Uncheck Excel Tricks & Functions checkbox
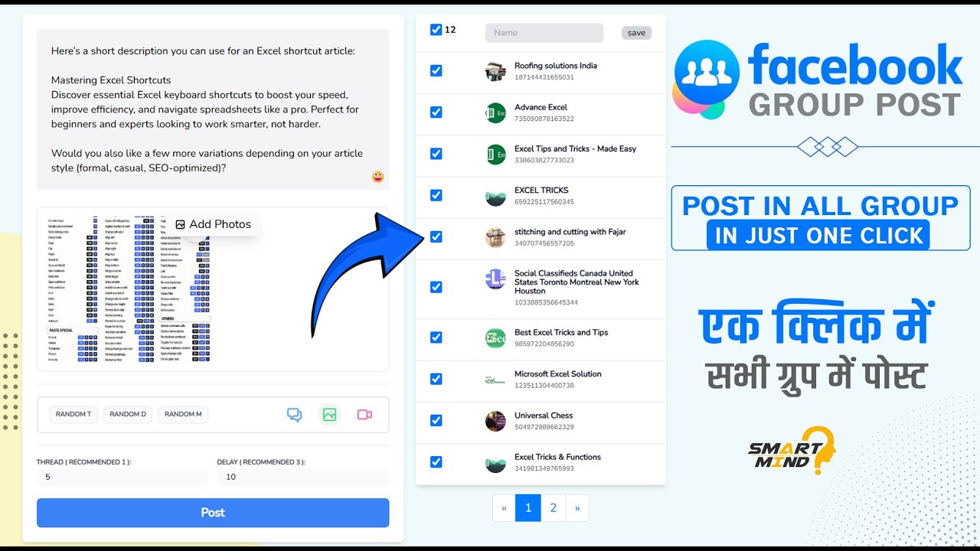 pyautogui.click(x=436, y=461)
